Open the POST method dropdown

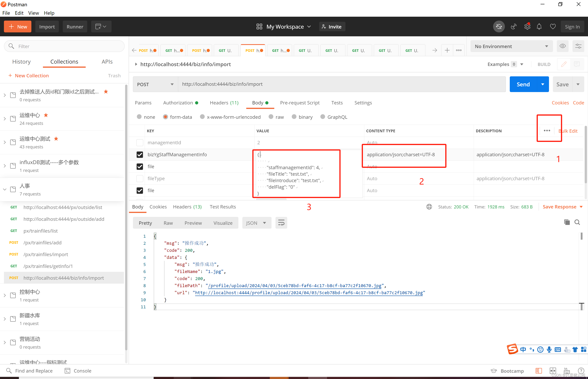coord(155,84)
